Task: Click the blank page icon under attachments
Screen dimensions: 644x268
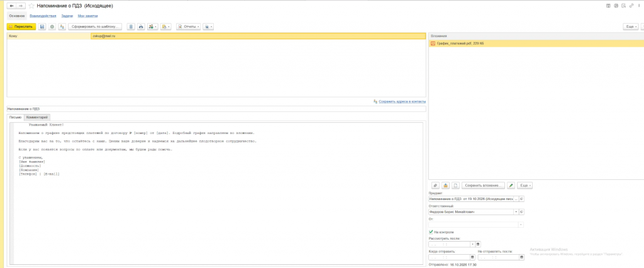Action: [455, 186]
